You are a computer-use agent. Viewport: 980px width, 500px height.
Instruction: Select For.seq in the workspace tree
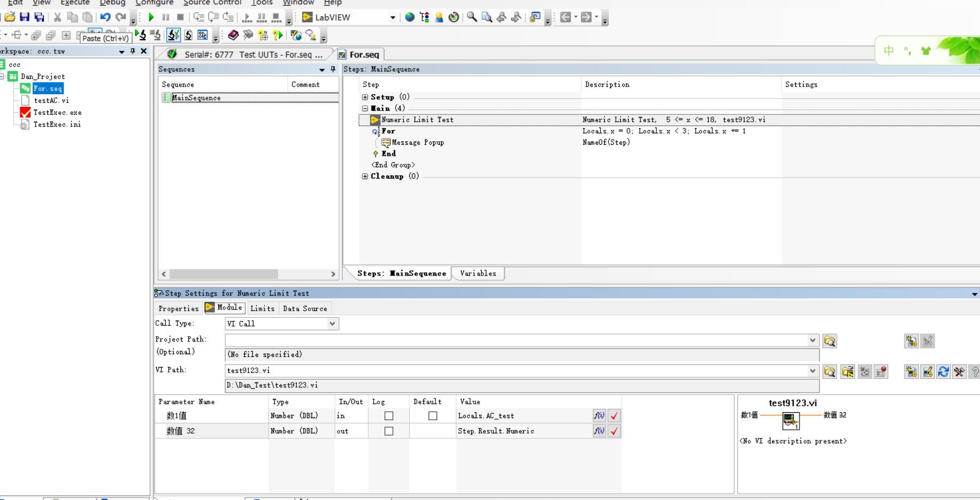pyautogui.click(x=47, y=88)
